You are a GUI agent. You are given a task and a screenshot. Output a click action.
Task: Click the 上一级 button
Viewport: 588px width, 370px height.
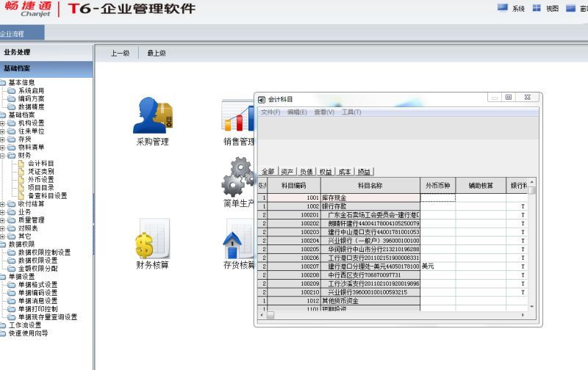click(x=120, y=53)
